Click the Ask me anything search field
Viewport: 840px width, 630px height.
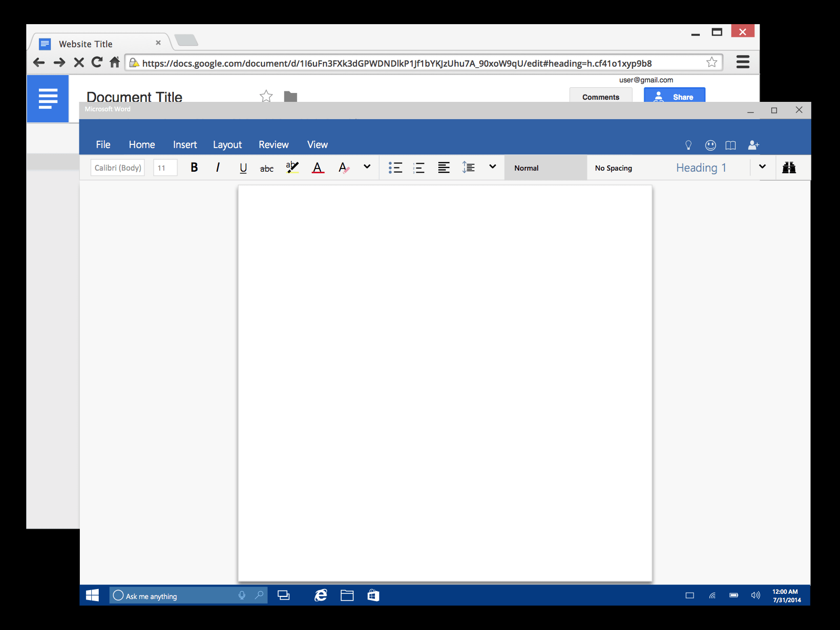[178, 595]
